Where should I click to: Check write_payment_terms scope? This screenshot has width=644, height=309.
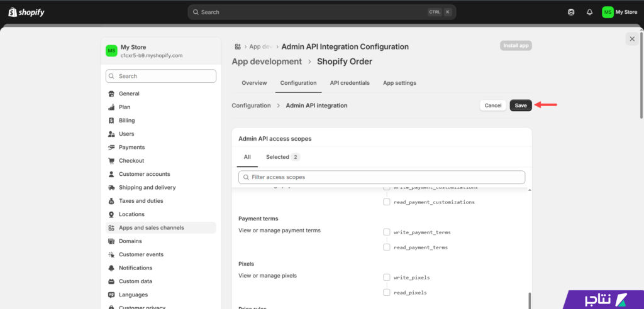click(x=387, y=232)
